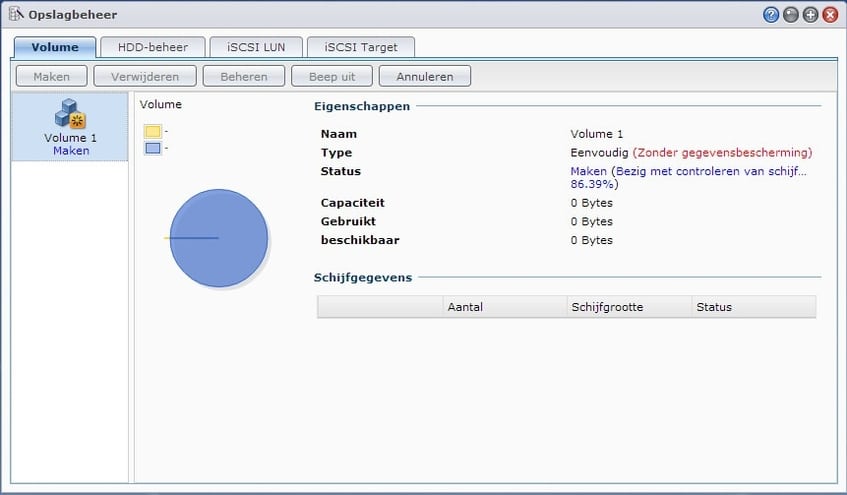Viewport: 847px width, 495px height.
Task: Maximize the Opslagbeheer window
Action: (810, 15)
